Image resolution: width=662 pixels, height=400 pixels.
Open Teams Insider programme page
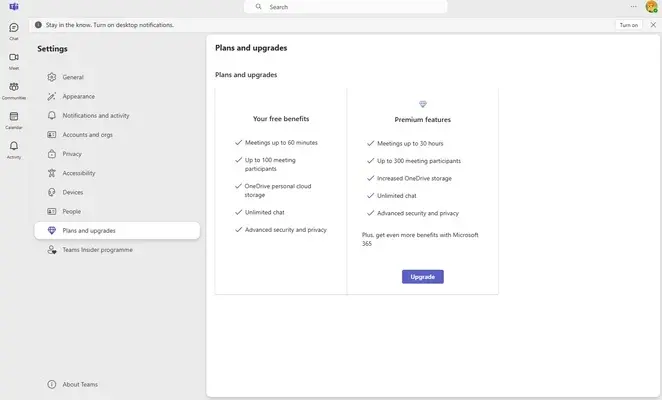(x=97, y=250)
